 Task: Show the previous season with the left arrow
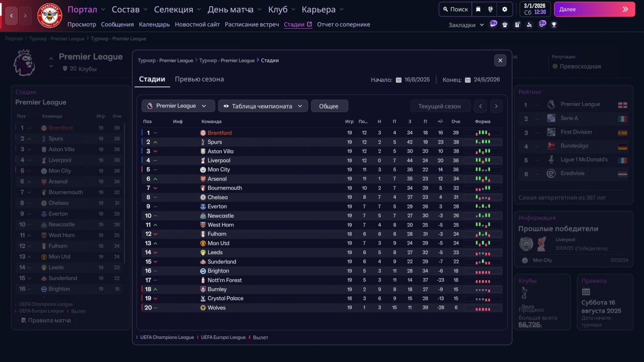click(x=481, y=106)
